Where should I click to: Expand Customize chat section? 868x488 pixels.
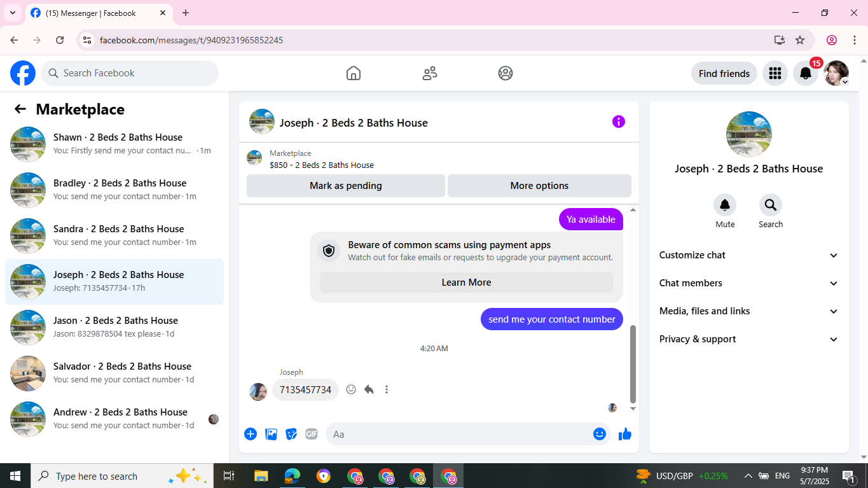748,255
